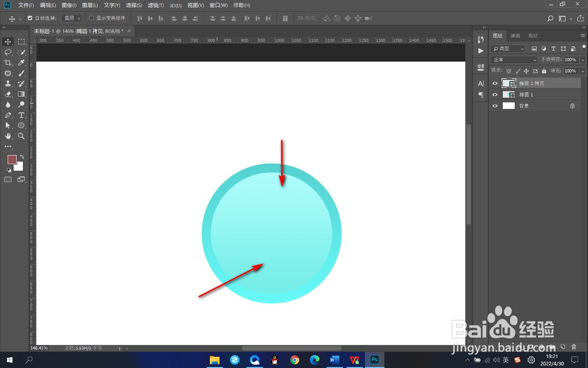Open the Layers panel flyout menu

click(x=583, y=36)
